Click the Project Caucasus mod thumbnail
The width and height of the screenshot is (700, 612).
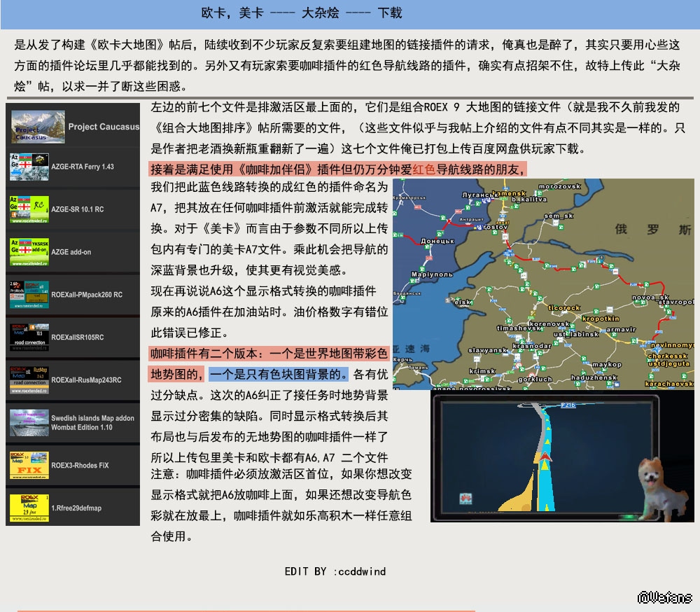pyautogui.click(x=38, y=127)
